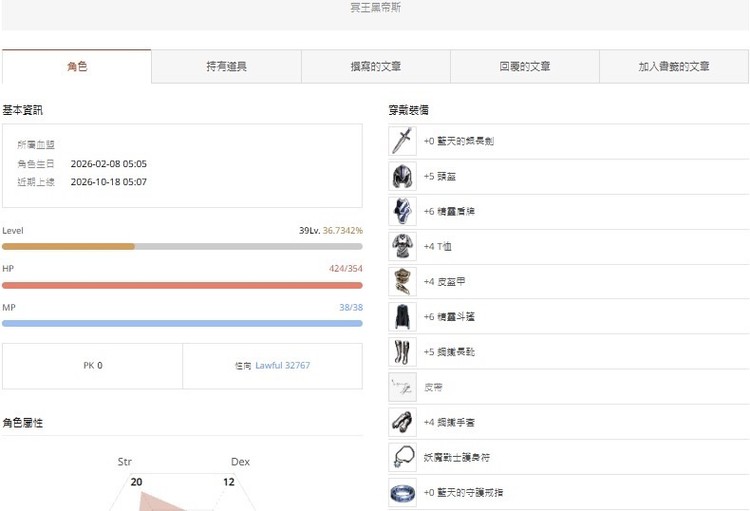Click the orc warrior amulet icon

tap(402, 457)
